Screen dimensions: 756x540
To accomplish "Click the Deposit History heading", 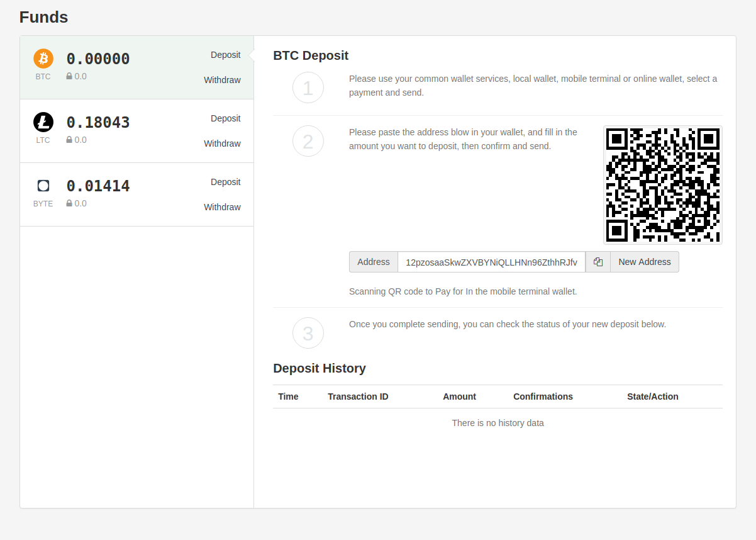I will point(320,368).
